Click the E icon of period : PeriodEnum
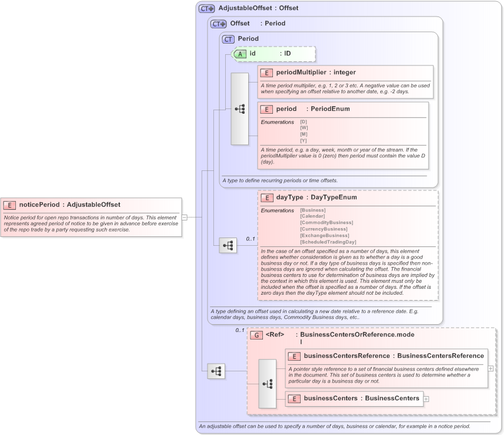This screenshot has width=504, height=435. pos(266,109)
